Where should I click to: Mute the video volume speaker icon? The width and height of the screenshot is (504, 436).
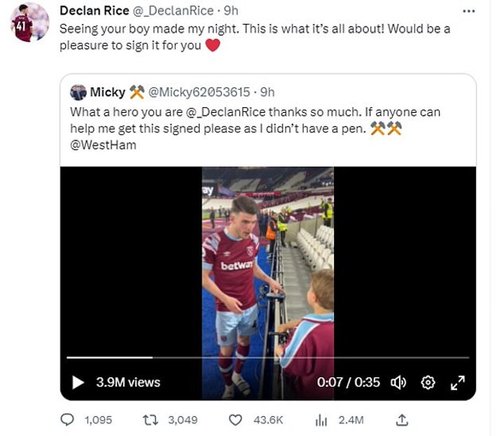(398, 382)
